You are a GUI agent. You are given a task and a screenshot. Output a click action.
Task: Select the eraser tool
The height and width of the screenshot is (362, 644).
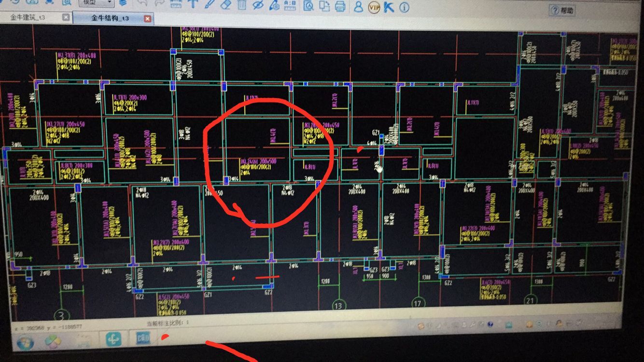point(225,4)
